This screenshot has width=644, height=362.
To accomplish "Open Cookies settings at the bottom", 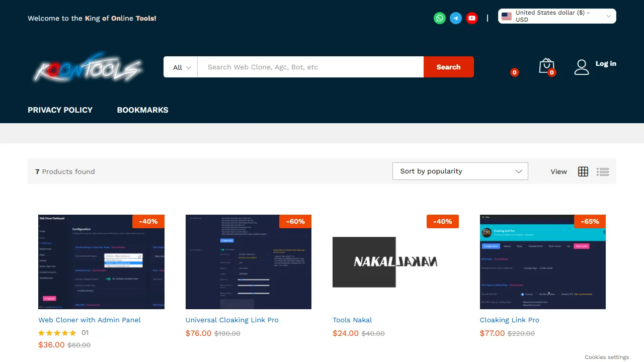I will [607, 357].
